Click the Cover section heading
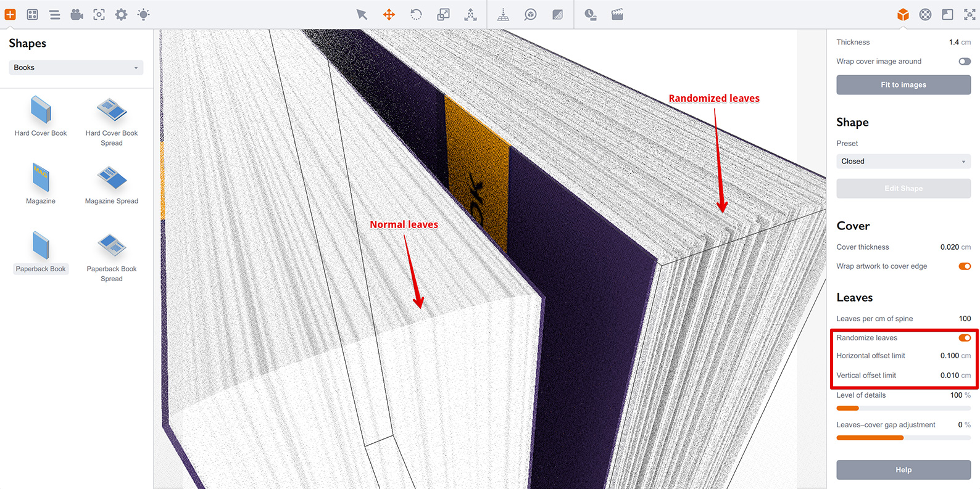980x489 pixels. 853,226
